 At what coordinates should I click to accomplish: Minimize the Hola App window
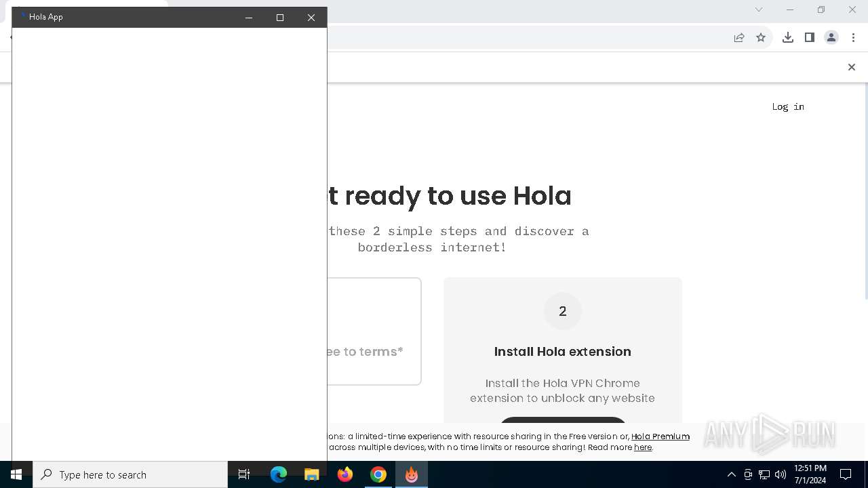(x=249, y=18)
